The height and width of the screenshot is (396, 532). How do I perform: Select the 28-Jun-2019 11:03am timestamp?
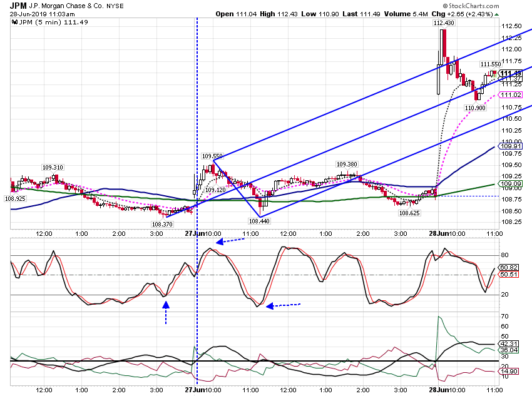(42, 14)
